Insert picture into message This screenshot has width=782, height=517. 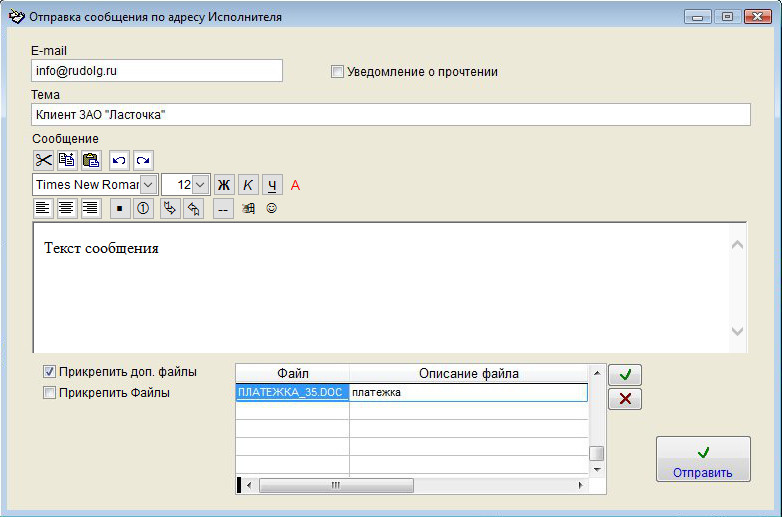point(248,208)
